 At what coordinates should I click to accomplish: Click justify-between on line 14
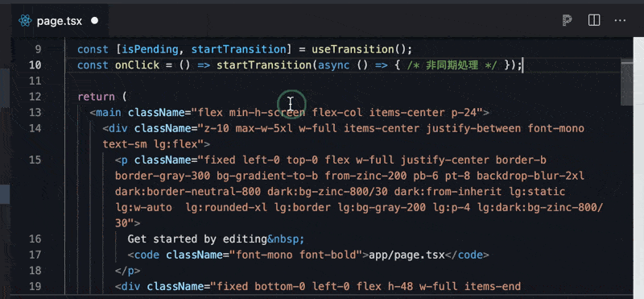coord(473,128)
